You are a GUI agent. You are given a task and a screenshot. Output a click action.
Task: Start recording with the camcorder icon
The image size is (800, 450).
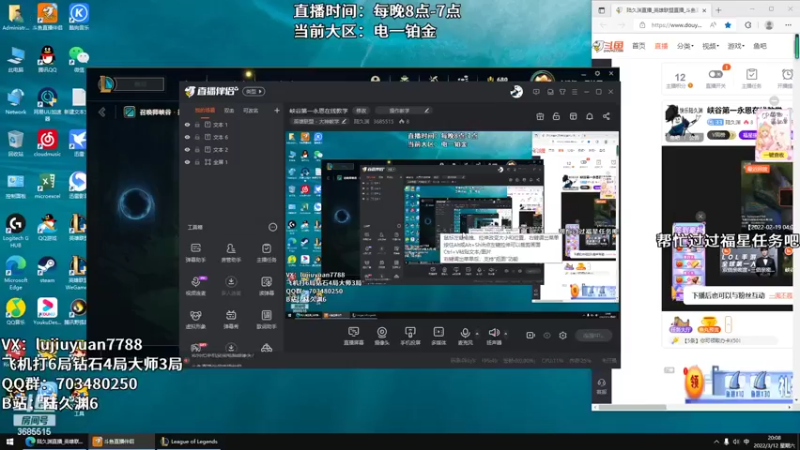click(x=531, y=335)
